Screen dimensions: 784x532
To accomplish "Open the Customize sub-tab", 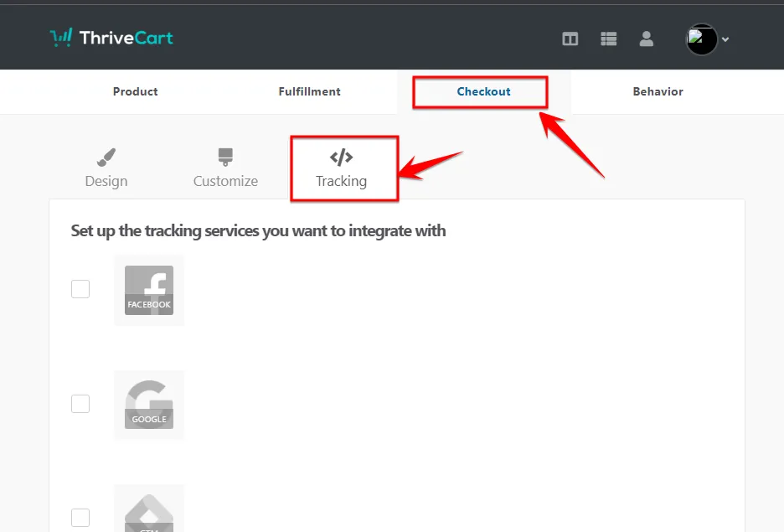I will coord(225,168).
